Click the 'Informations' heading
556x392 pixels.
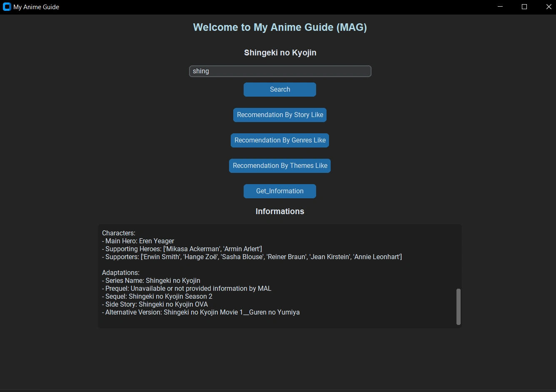pos(280,211)
